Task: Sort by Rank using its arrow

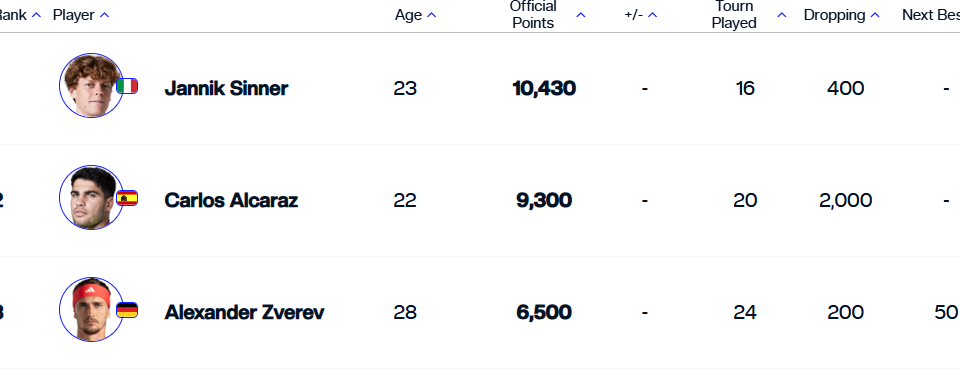Action: (36, 15)
